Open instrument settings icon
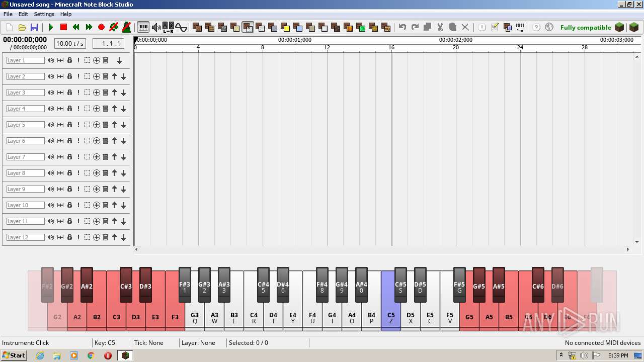644x362 pixels. [x=507, y=27]
